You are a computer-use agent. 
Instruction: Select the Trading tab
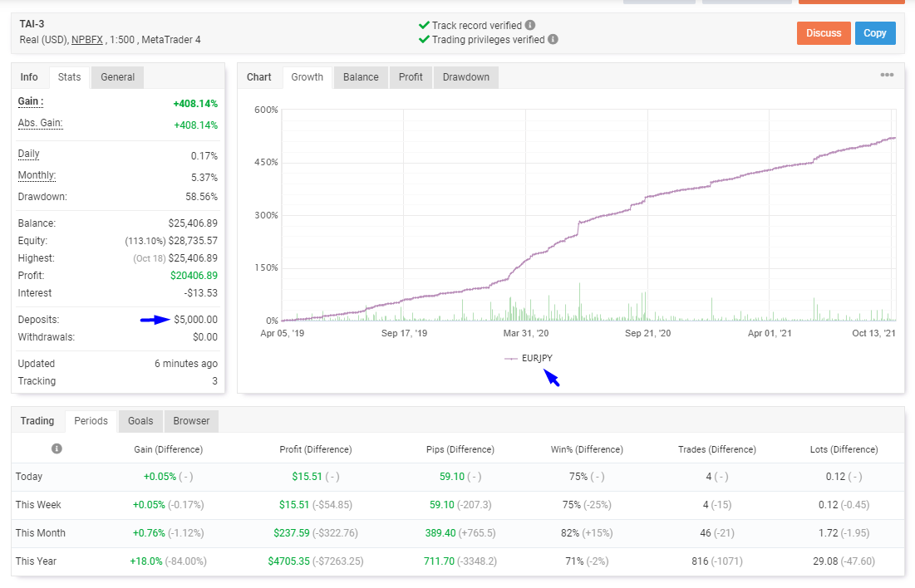click(37, 420)
